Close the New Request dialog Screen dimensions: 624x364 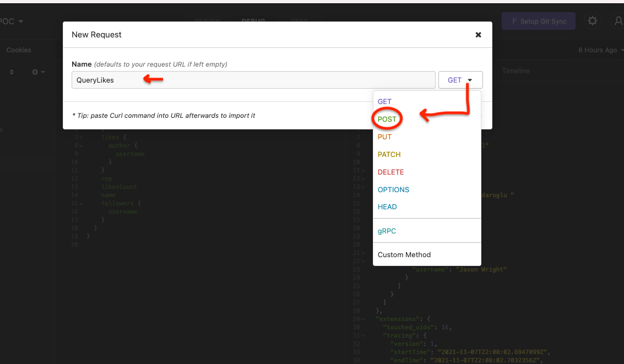tap(479, 35)
